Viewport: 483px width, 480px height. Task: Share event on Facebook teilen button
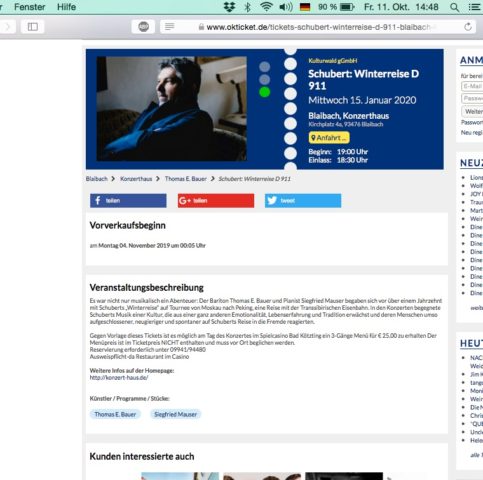tap(128, 201)
